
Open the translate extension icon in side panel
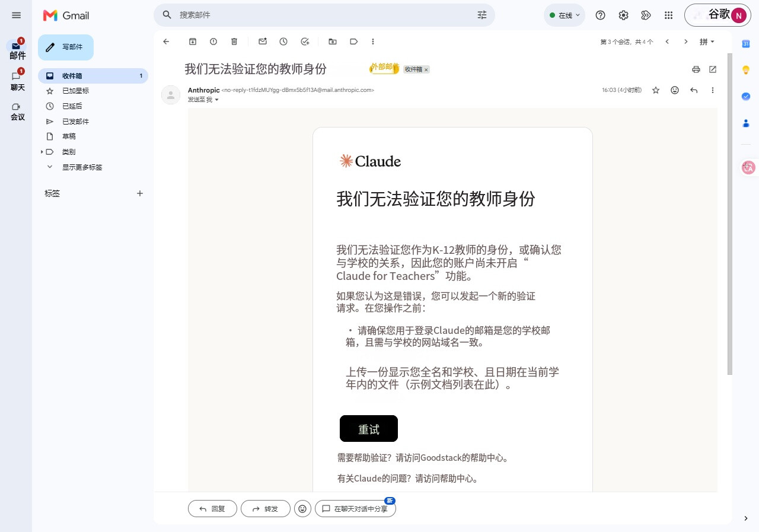point(748,168)
